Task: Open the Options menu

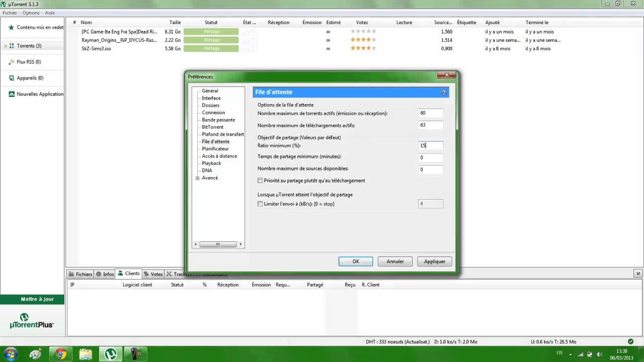Action: (x=31, y=13)
